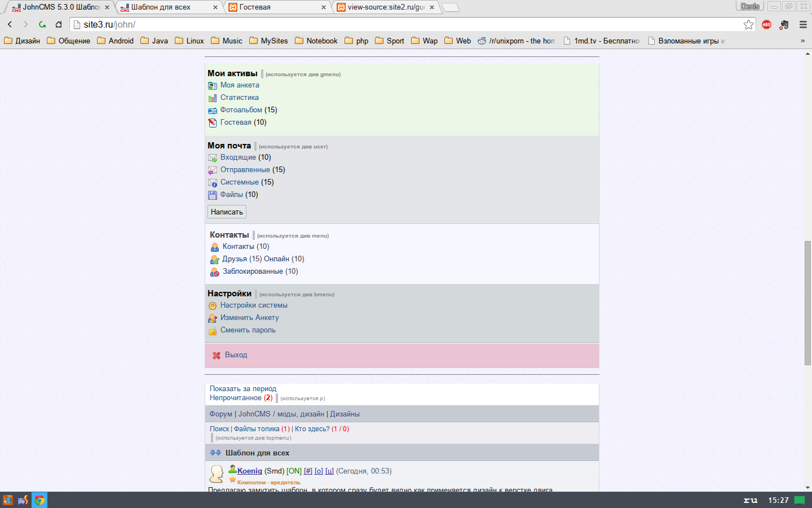Open the Настройки системы link

(254, 305)
